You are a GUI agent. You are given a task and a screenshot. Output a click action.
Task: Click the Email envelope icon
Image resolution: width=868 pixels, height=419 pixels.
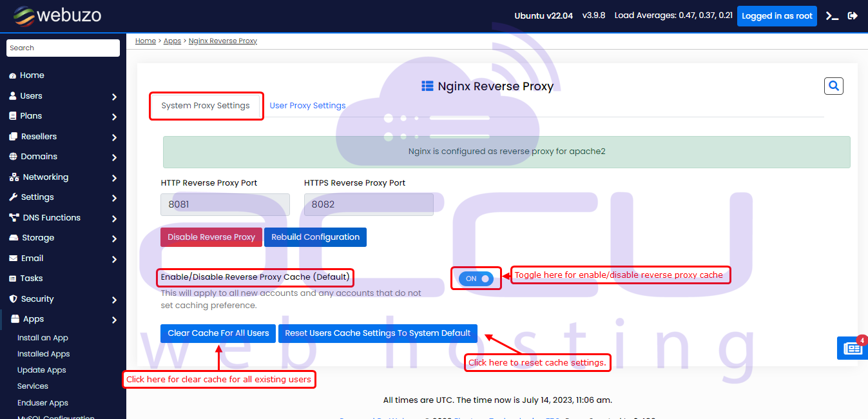click(x=13, y=258)
